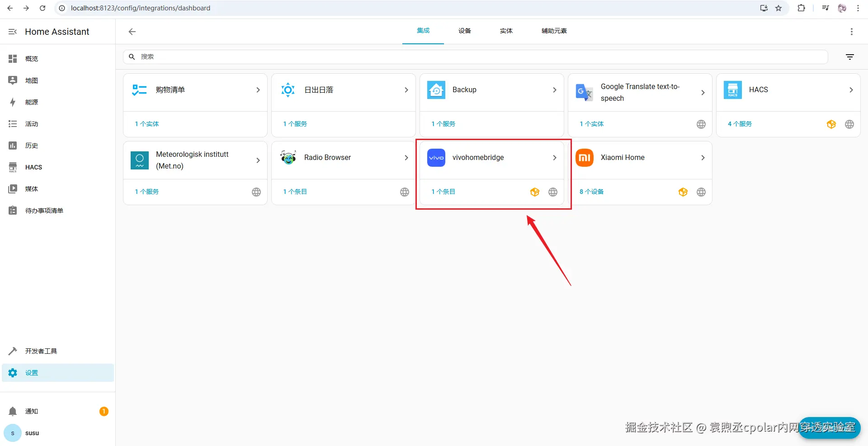Click the custom integration box icon on vivohomebridge
This screenshot has height=446, width=868.
pyautogui.click(x=535, y=192)
